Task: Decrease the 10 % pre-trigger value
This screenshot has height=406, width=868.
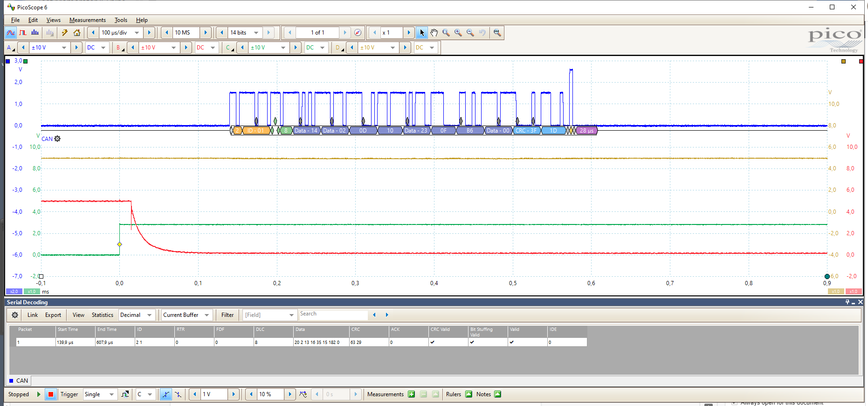Action: coord(251,394)
